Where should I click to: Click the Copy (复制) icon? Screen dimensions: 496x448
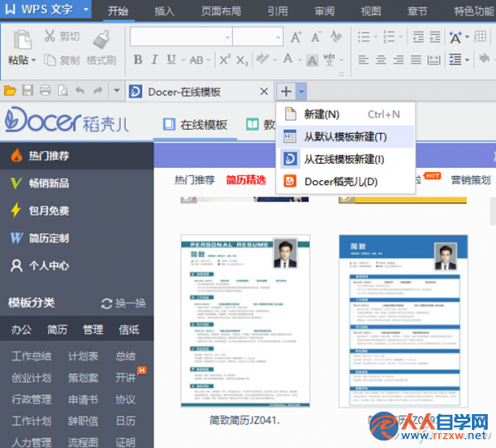(50, 60)
